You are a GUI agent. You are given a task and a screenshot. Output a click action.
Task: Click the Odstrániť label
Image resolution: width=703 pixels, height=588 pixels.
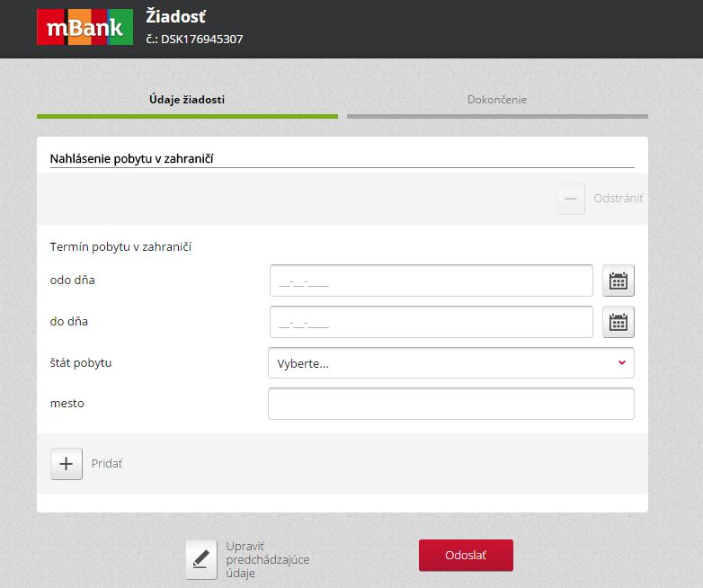(x=618, y=198)
